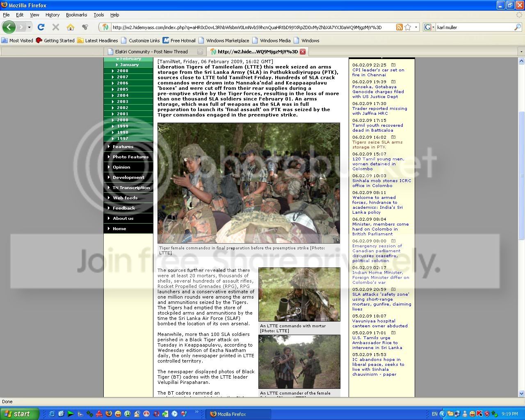Click the RSS feed icon in address bar

pos(399,27)
